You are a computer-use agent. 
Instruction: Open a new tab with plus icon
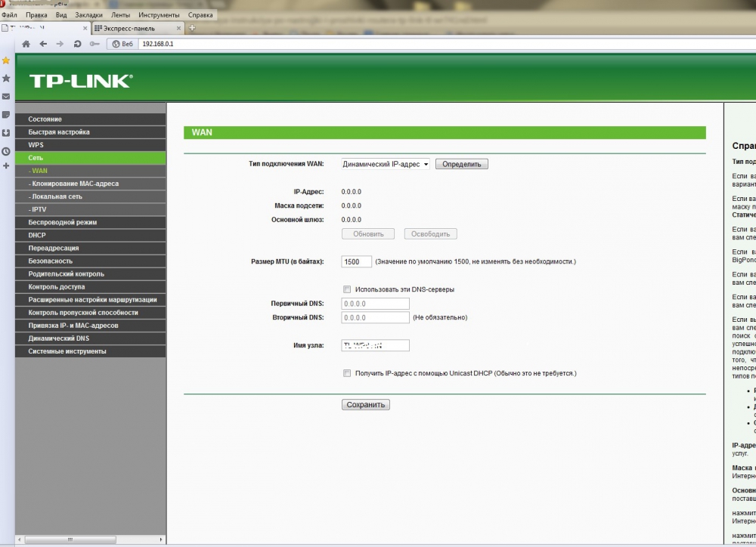point(192,28)
